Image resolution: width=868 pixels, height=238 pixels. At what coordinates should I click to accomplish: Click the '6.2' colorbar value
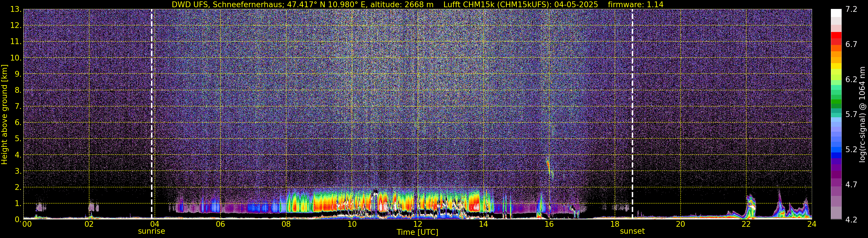point(851,80)
